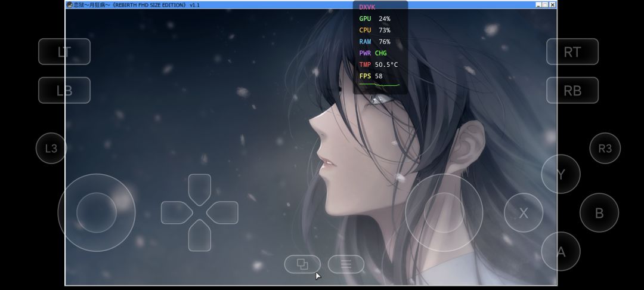Tap the D-pad down arrow
644x290 pixels.
200,235
